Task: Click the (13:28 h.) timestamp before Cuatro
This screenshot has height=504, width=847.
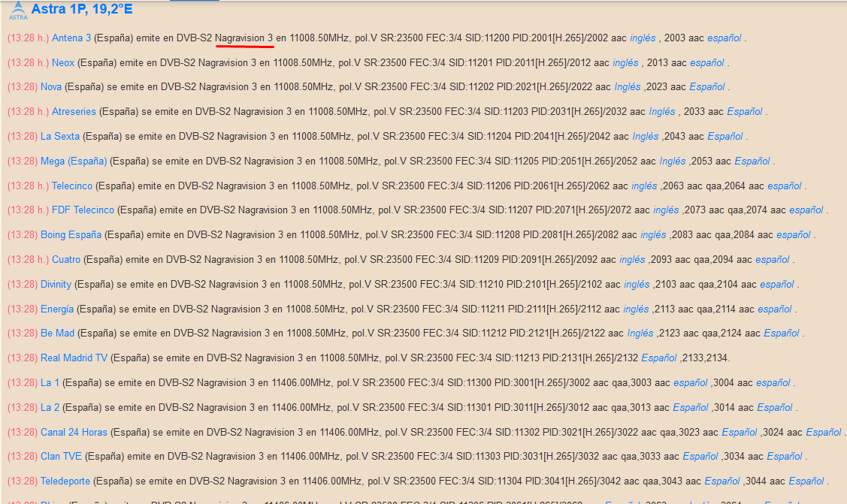Action: click(x=28, y=260)
